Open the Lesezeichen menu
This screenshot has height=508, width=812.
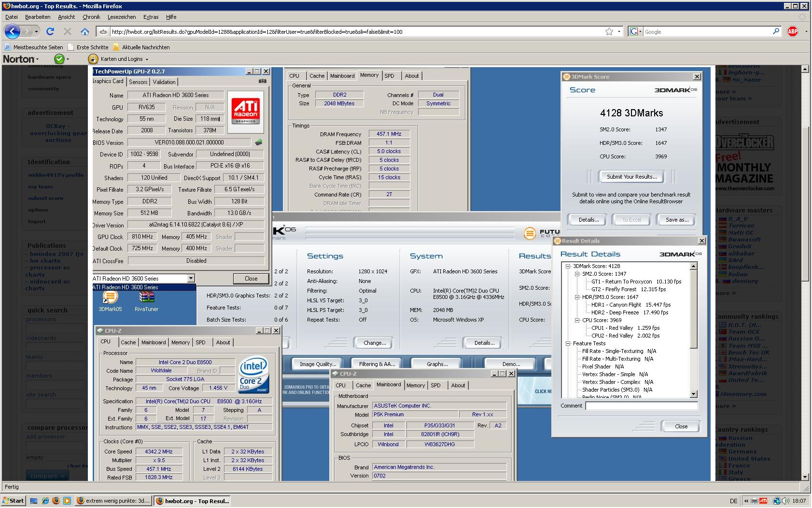coord(122,17)
